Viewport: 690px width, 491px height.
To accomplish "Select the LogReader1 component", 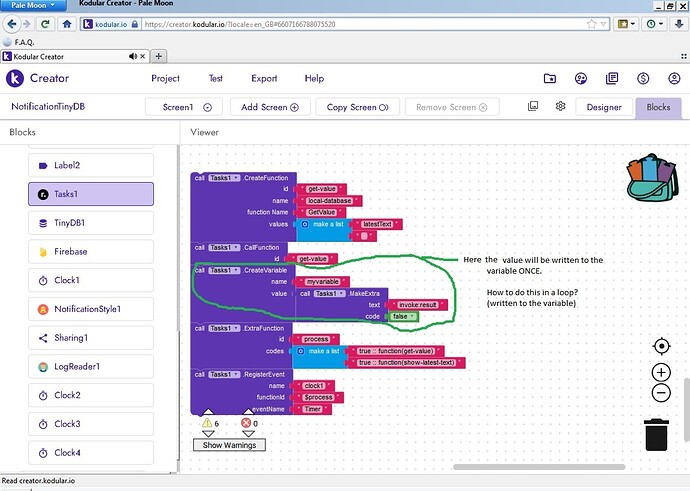I will coord(91,366).
